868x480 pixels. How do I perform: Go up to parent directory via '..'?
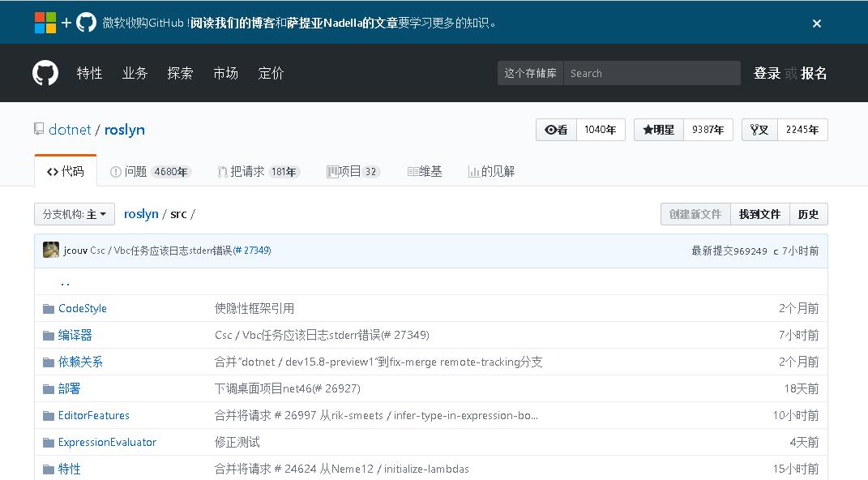[x=66, y=282]
